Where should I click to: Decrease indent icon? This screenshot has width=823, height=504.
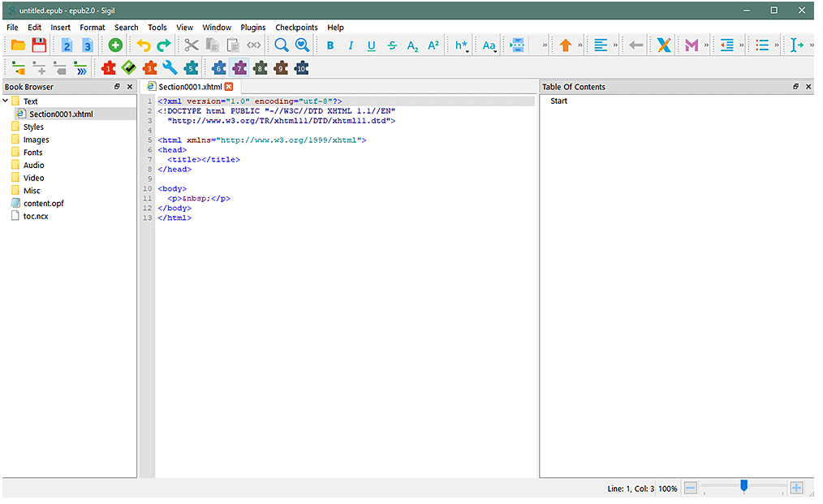point(727,45)
